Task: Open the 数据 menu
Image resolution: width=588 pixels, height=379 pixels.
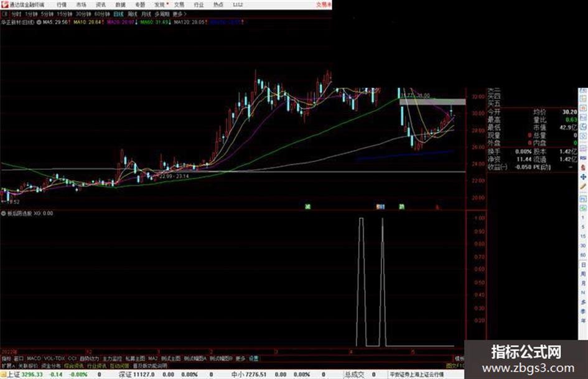Action: click(x=120, y=4)
